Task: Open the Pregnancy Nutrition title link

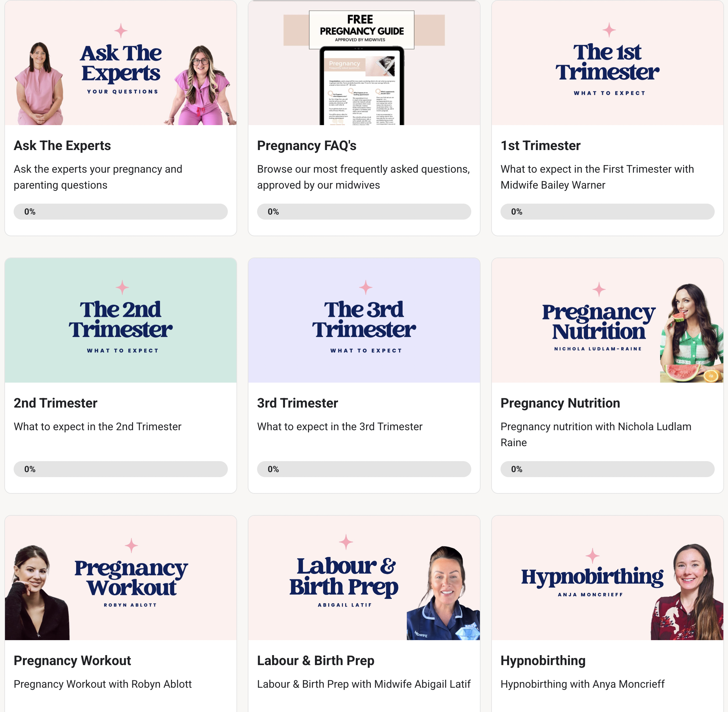Action: [x=560, y=403]
